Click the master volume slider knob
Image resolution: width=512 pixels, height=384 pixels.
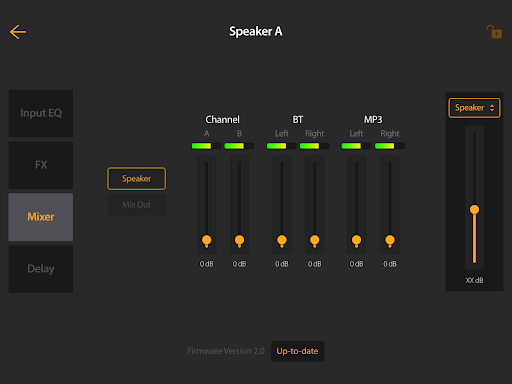click(474, 209)
